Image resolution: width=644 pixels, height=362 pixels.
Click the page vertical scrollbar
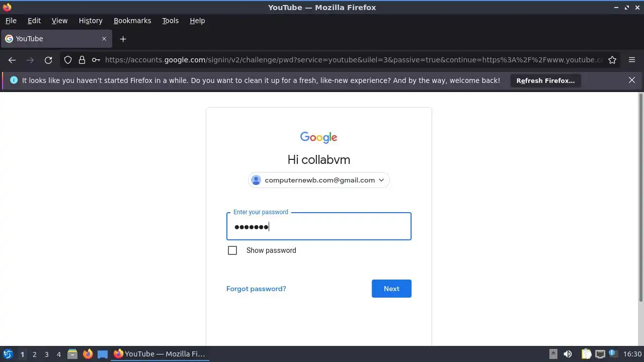tap(640, 198)
